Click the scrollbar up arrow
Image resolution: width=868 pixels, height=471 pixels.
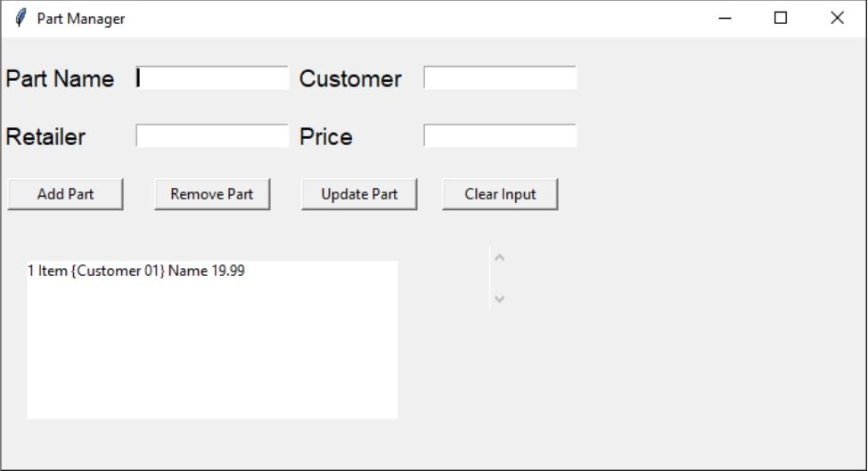[499, 257]
